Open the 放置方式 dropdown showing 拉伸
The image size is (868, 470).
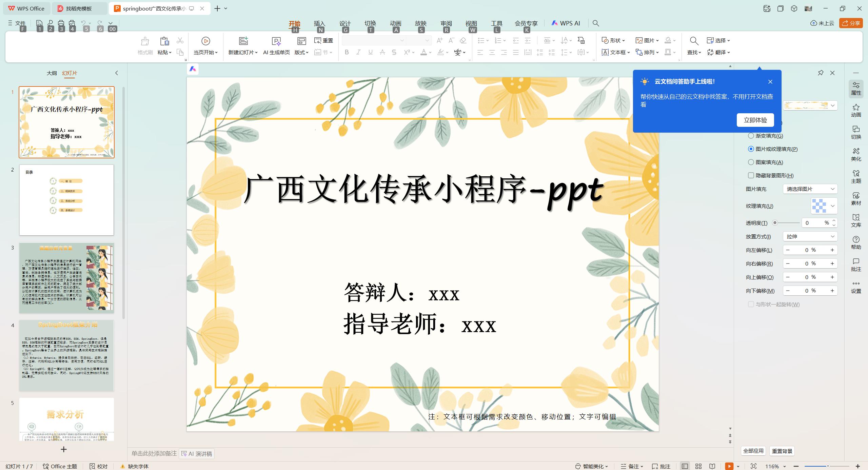click(x=810, y=236)
